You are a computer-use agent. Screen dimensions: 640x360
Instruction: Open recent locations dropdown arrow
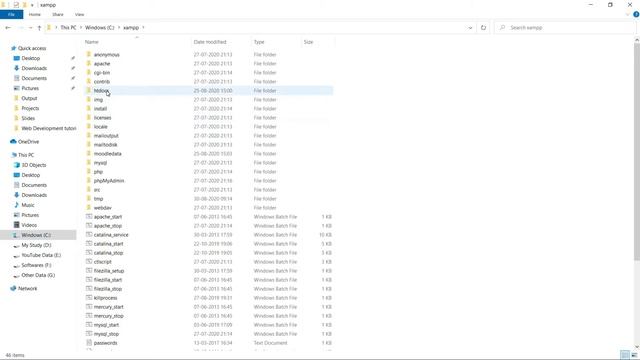(30, 28)
